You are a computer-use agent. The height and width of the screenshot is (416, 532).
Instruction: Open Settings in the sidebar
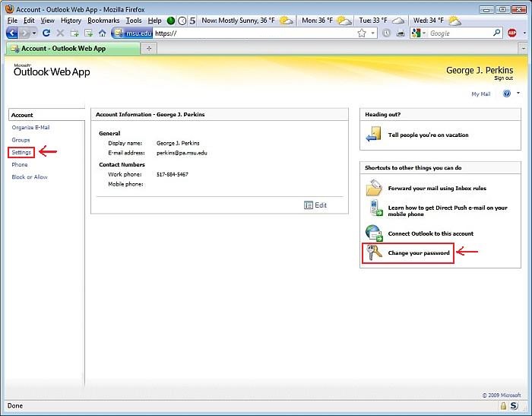click(x=21, y=152)
